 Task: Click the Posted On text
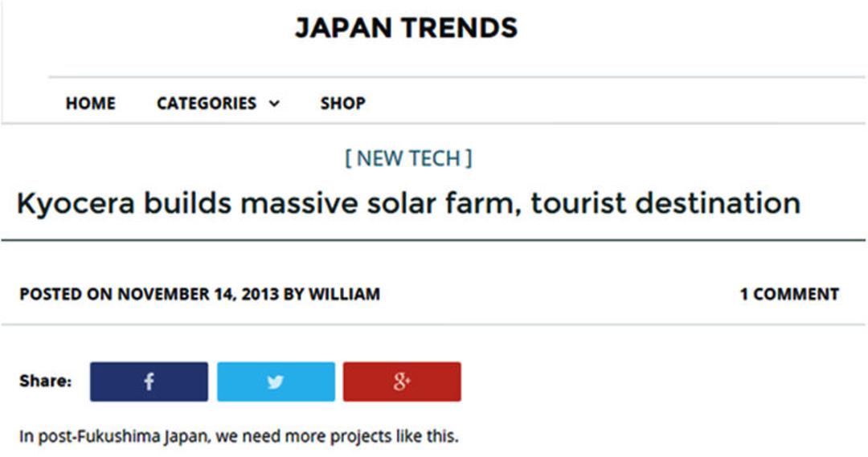[66, 294]
